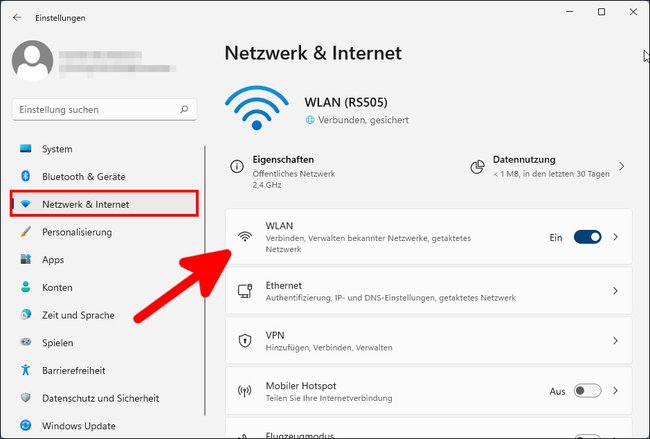Click the sidebar vertical scrollbar

coord(205,281)
